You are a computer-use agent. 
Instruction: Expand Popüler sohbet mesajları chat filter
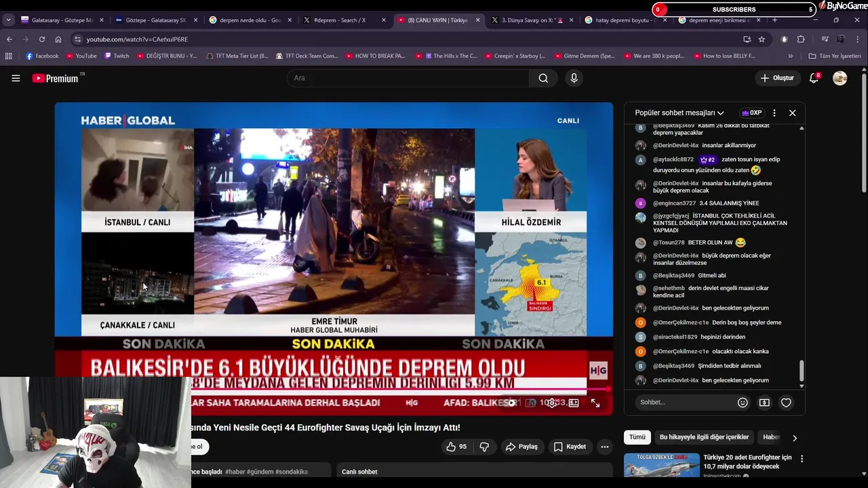pyautogui.click(x=679, y=113)
